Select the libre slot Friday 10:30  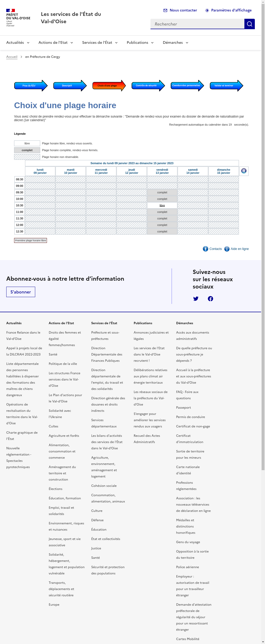pos(162,205)
